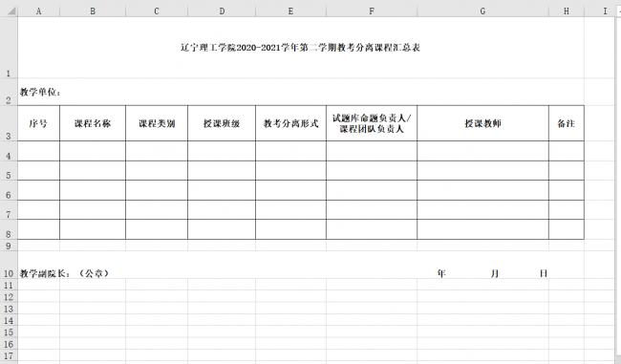This screenshot has width=621, height=364.
Task: Select row 8 header
Action: pos(9,229)
